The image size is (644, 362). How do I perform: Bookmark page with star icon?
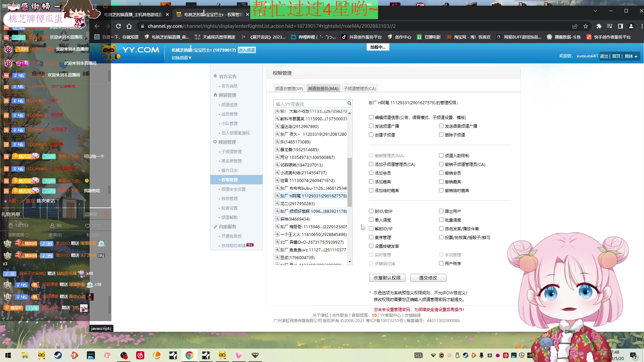point(586,26)
